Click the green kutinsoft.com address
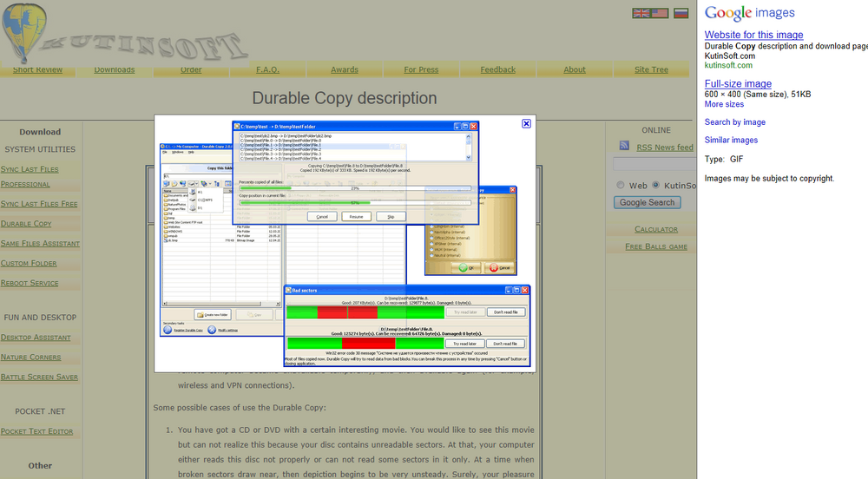Image resolution: width=868 pixels, height=479 pixels. click(x=728, y=65)
